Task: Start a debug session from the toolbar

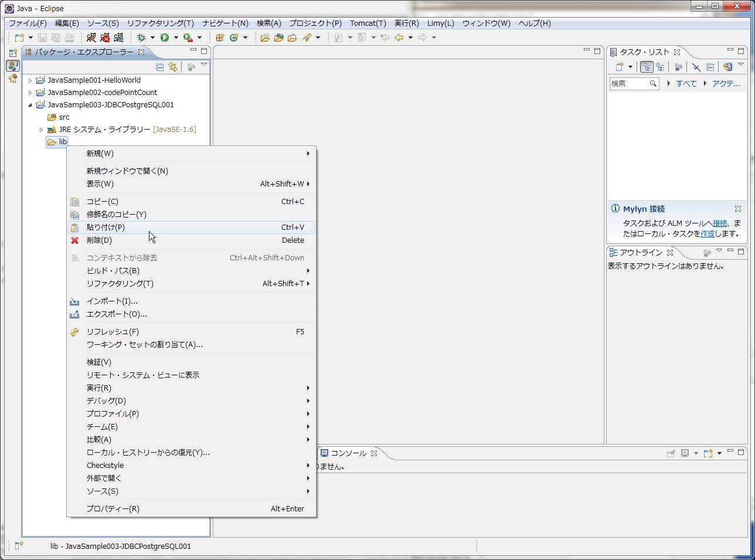Action: (x=142, y=37)
